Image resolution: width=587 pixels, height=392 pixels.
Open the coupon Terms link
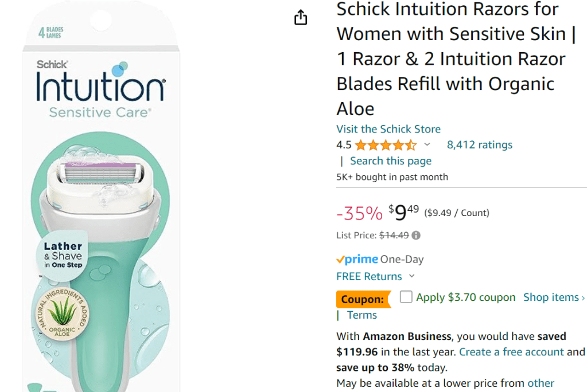[362, 315]
